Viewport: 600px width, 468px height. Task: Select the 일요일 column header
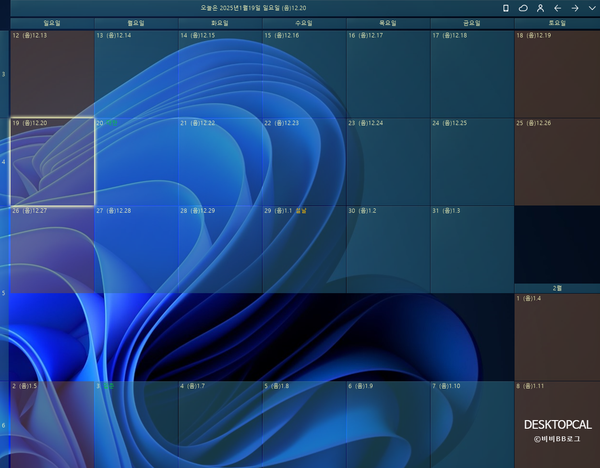coord(52,23)
